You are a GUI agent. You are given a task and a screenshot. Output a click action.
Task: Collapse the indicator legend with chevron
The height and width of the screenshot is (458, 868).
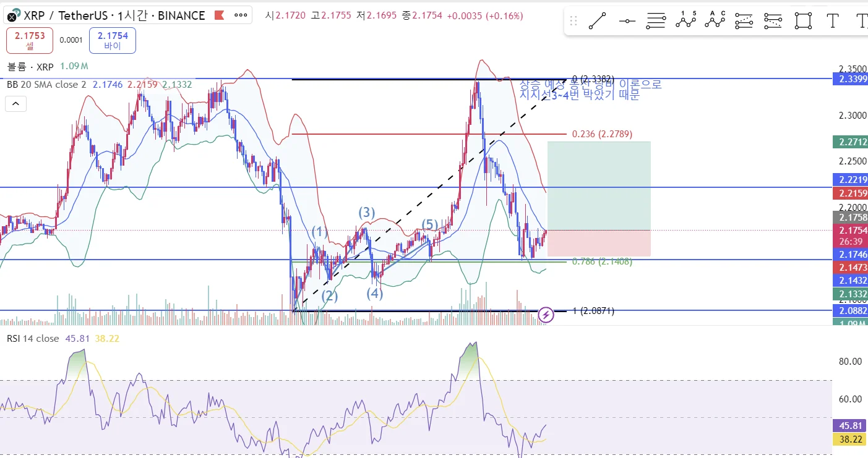(x=15, y=104)
